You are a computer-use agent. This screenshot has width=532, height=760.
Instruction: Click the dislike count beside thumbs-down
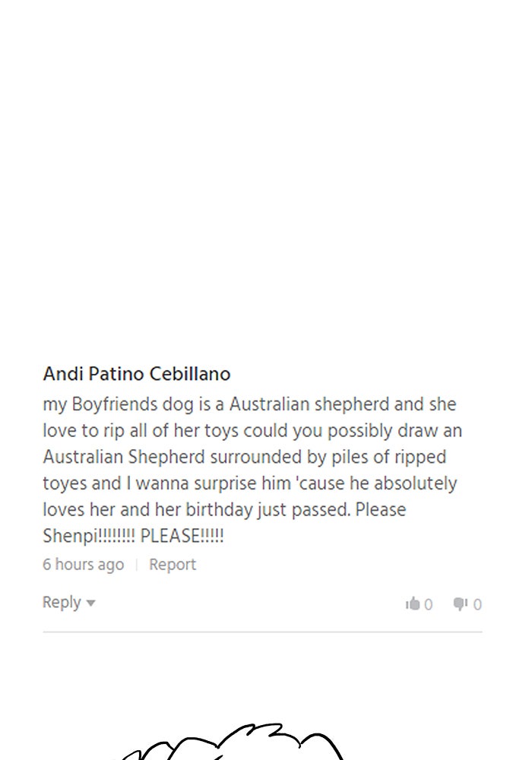[x=477, y=605]
